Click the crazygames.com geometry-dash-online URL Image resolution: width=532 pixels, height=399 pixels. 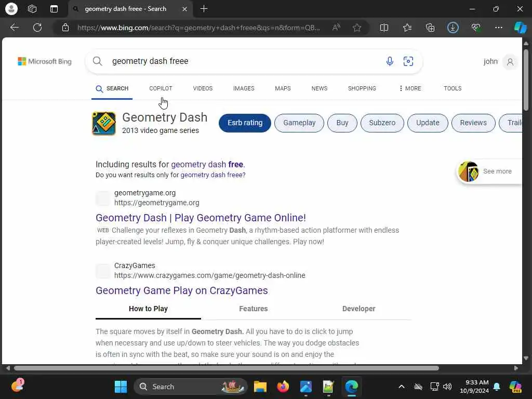tap(210, 275)
